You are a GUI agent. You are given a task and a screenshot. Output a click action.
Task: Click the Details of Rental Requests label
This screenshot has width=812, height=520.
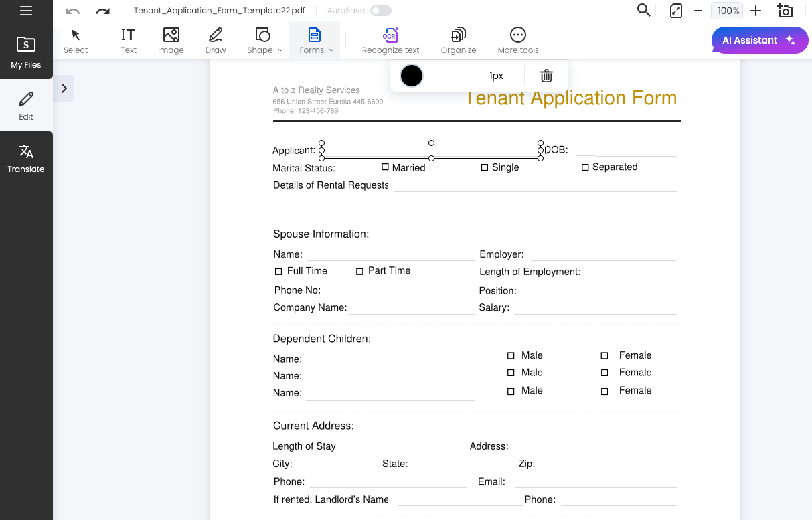(330, 185)
